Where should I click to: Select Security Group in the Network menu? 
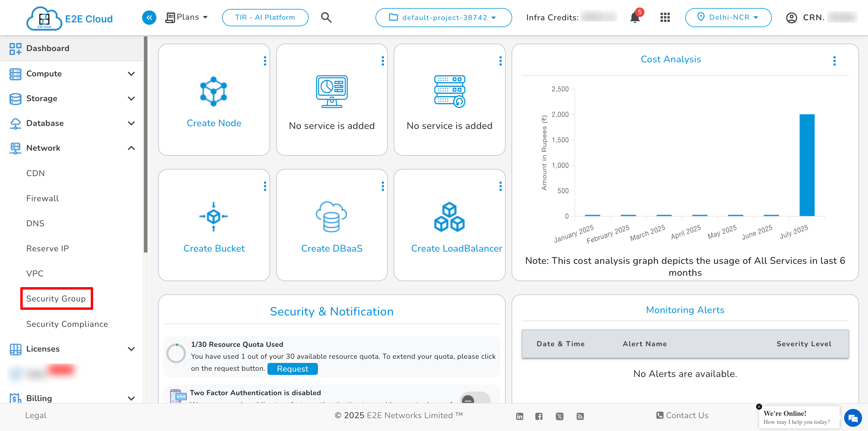pos(56,298)
